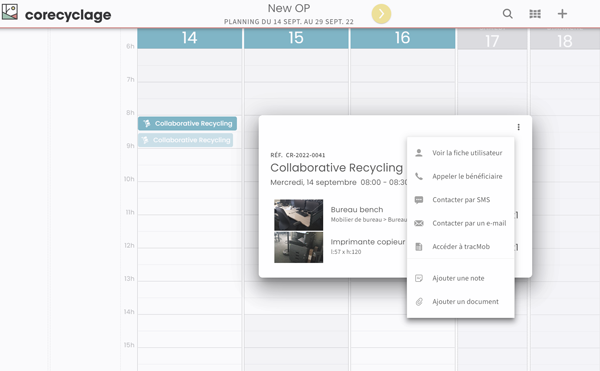The height and width of the screenshot is (371, 600).
Task: Select day 16 column header
Action: (403, 38)
